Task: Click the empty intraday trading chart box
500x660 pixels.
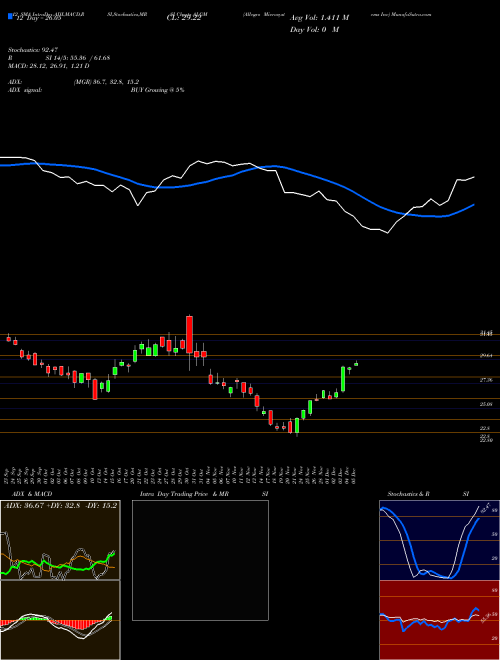Action: pyautogui.click(x=200, y=560)
